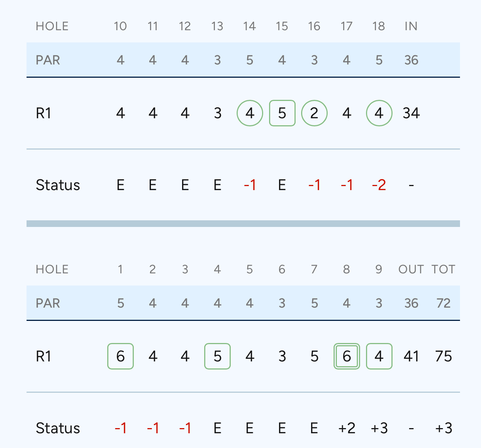Click the circled 4 on hole 18
The height and width of the screenshot is (448, 481).
[379, 113]
